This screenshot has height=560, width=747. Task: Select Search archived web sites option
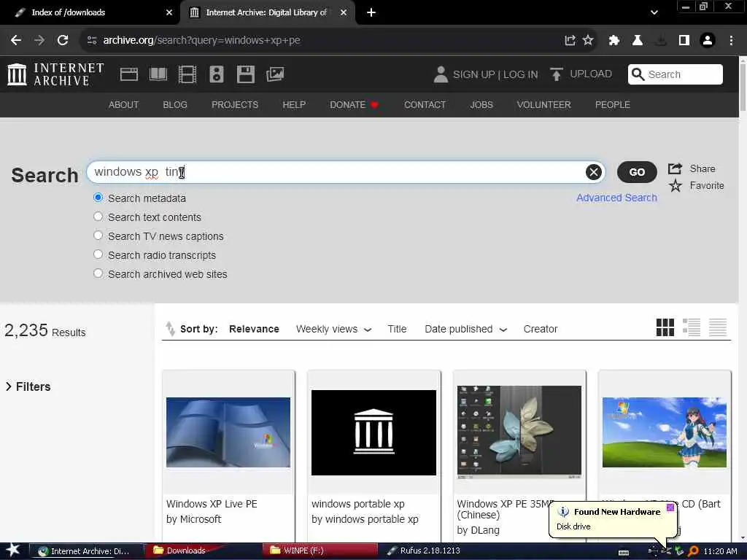tap(98, 273)
